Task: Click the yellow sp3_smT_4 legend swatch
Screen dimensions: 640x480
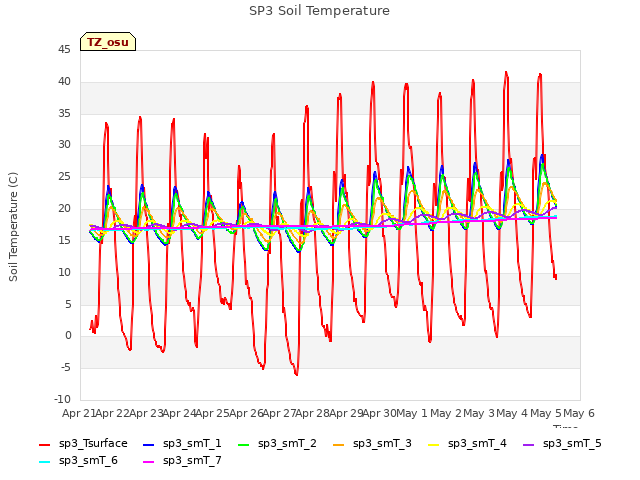Action: coord(433,444)
